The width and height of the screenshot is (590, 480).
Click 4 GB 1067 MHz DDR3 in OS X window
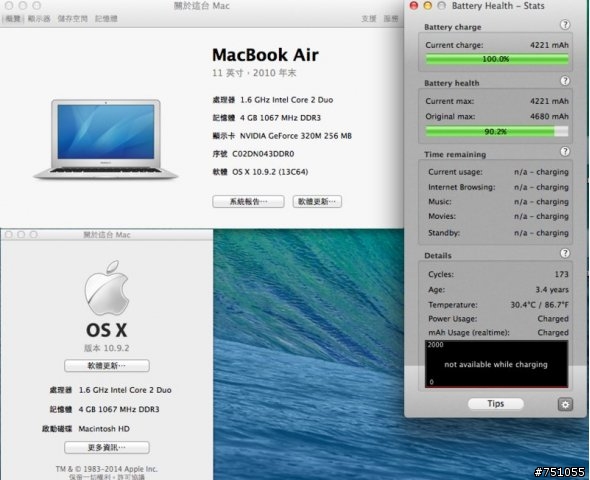coord(119,409)
